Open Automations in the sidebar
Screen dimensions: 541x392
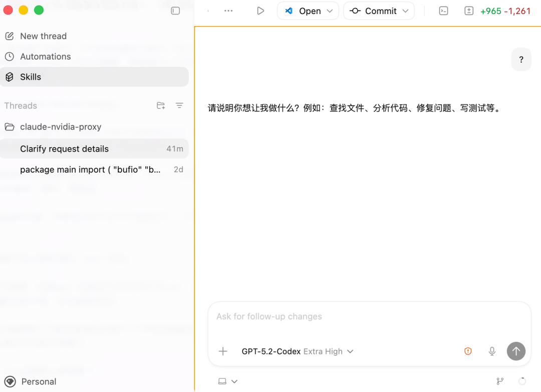(x=45, y=57)
